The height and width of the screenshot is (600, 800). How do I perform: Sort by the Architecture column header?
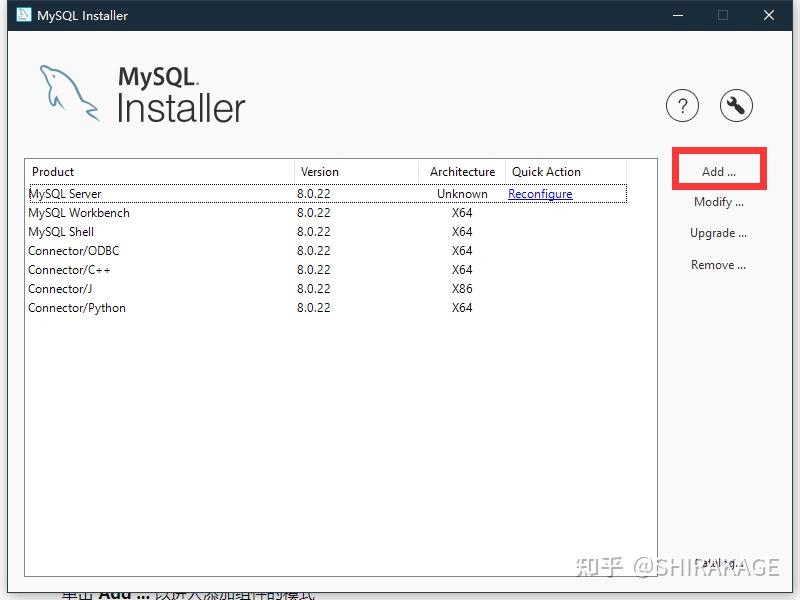click(x=462, y=171)
